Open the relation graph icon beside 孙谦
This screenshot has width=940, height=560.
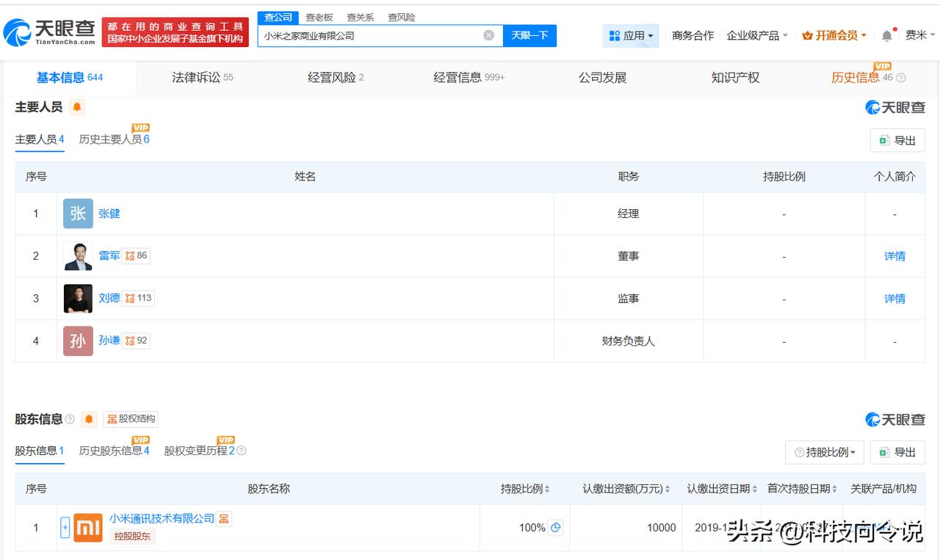click(x=130, y=341)
